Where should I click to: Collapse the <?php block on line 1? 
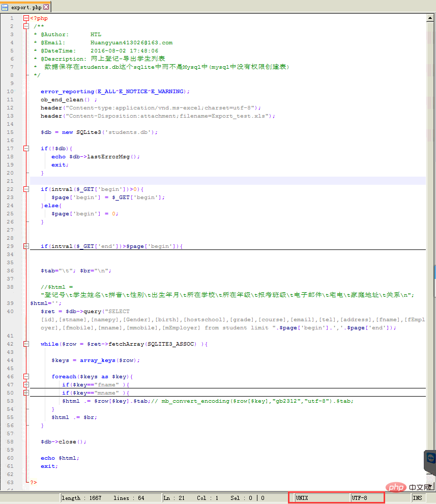[26, 18]
